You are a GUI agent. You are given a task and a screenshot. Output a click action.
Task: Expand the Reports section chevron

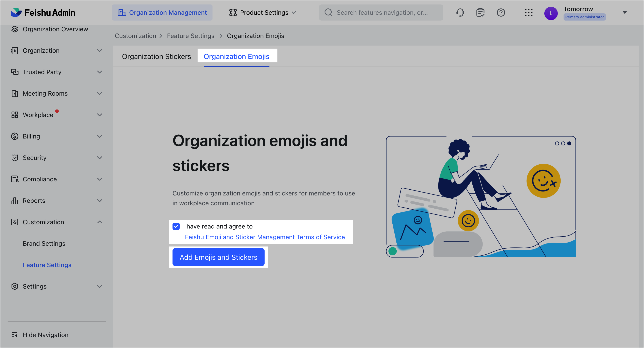pyautogui.click(x=99, y=201)
